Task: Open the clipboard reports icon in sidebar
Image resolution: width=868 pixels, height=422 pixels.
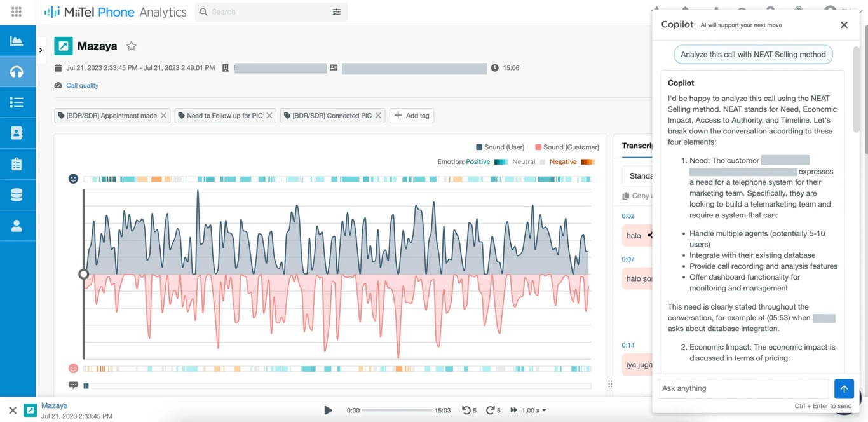Action: click(x=17, y=163)
